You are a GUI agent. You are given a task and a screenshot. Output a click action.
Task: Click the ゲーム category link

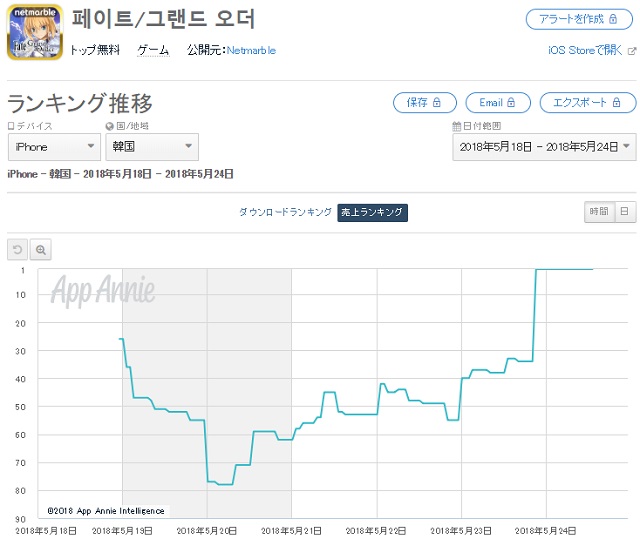click(153, 50)
